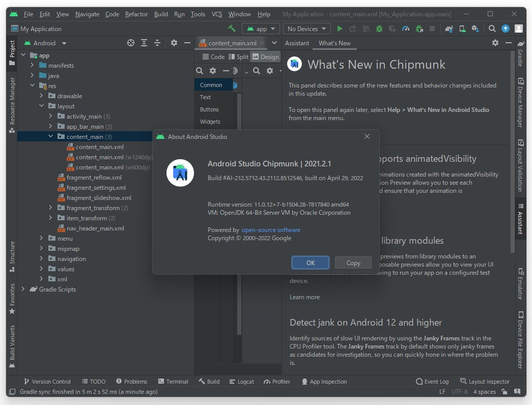Open the TODO panel
This screenshot has height=405, width=532.
click(x=94, y=381)
